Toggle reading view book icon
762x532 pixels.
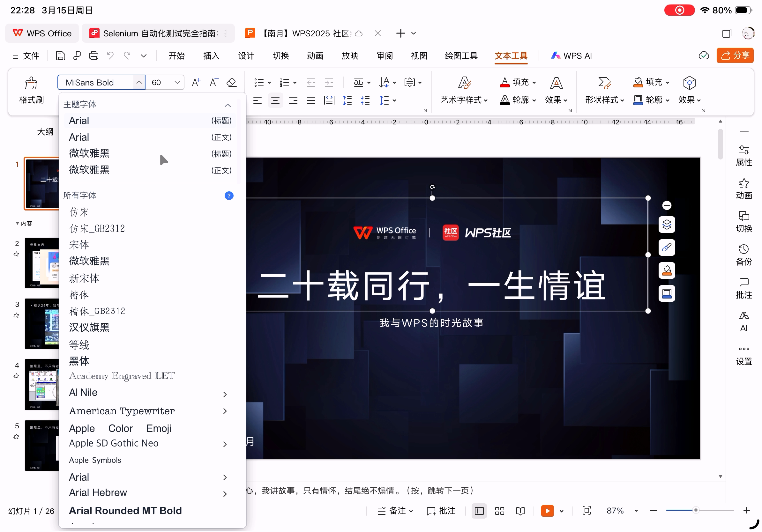pyautogui.click(x=520, y=511)
